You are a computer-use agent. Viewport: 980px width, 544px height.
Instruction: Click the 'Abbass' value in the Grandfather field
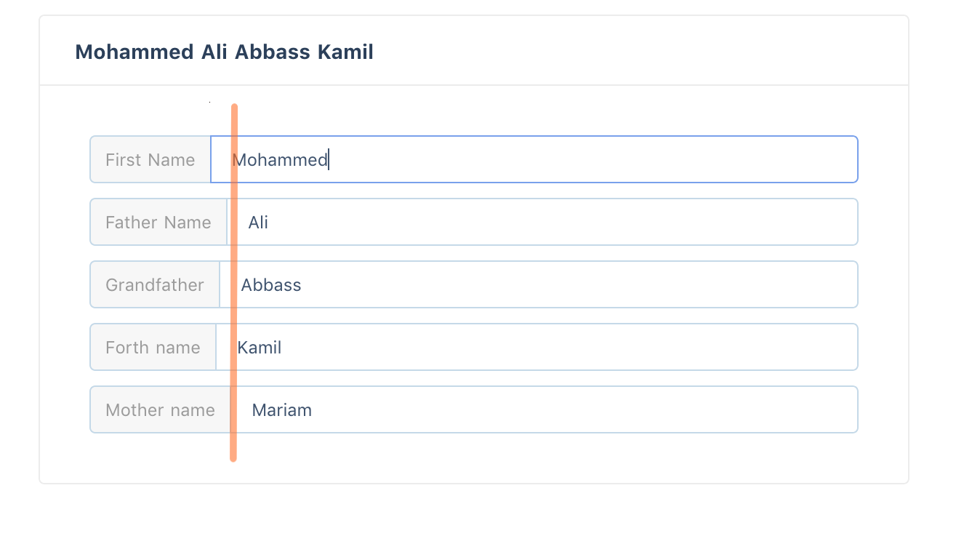click(271, 285)
